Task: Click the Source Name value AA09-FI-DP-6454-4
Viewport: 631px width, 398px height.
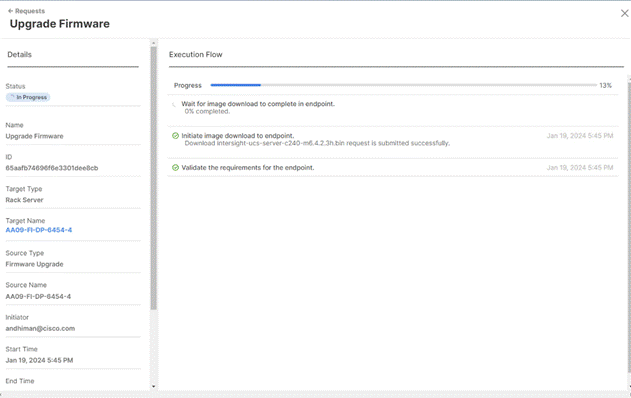Action: click(38, 297)
